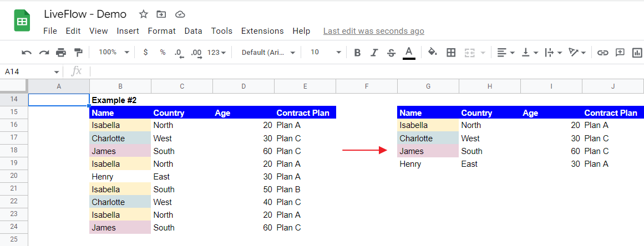Click the print icon
The height and width of the screenshot is (246, 644).
(61, 53)
